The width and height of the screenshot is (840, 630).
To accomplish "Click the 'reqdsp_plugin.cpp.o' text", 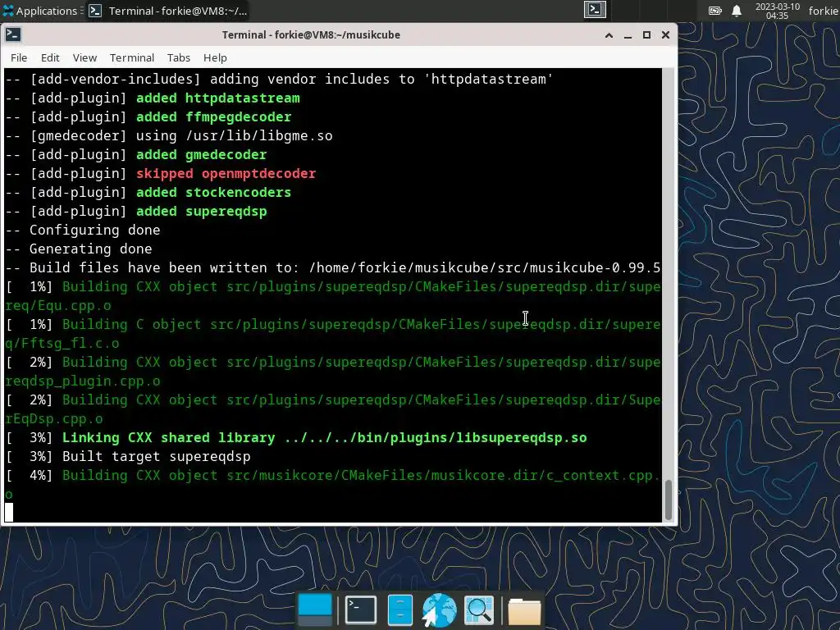I will (x=83, y=381).
